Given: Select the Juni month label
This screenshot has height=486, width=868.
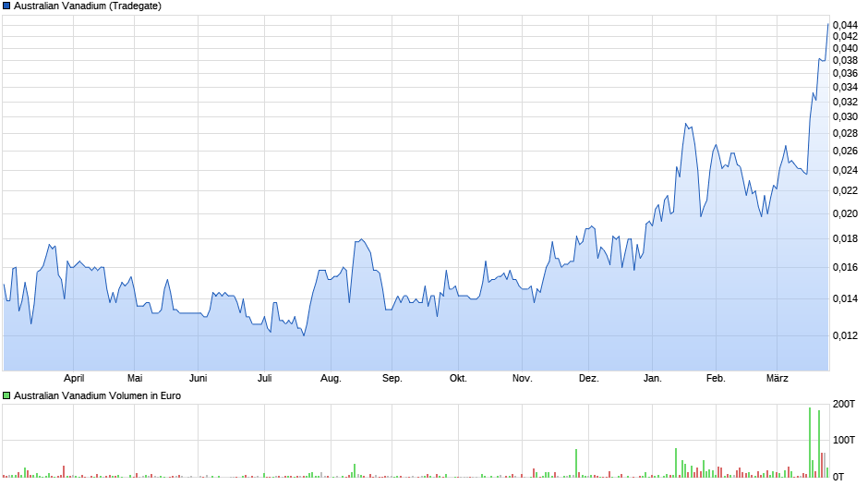Looking at the screenshot, I should coord(198,378).
